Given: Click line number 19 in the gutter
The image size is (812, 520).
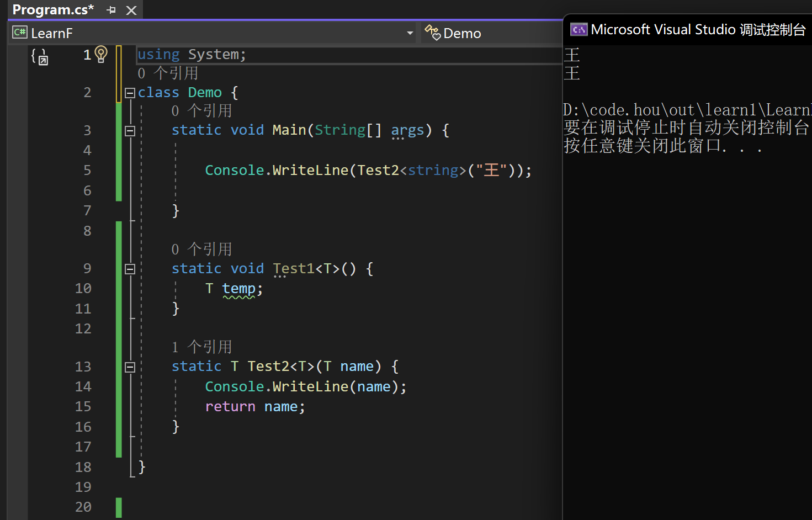Looking at the screenshot, I should 83,487.
